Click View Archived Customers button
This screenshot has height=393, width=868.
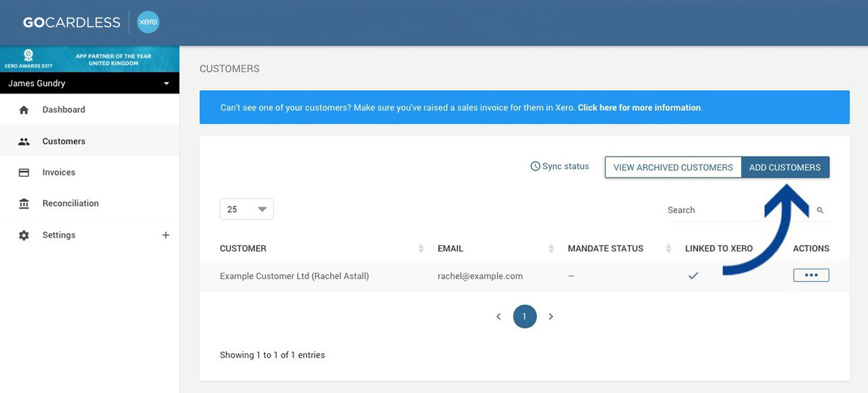(x=673, y=167)
